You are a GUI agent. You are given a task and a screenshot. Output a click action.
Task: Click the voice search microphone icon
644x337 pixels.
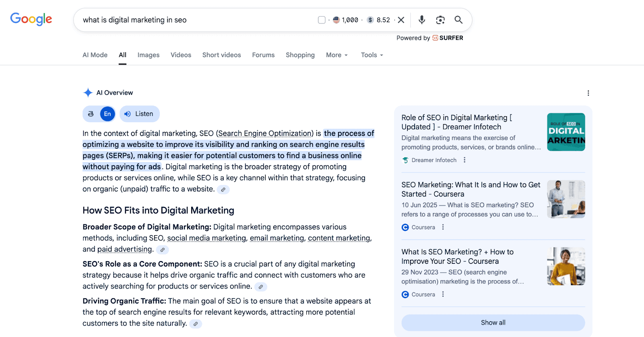(421, 20)
